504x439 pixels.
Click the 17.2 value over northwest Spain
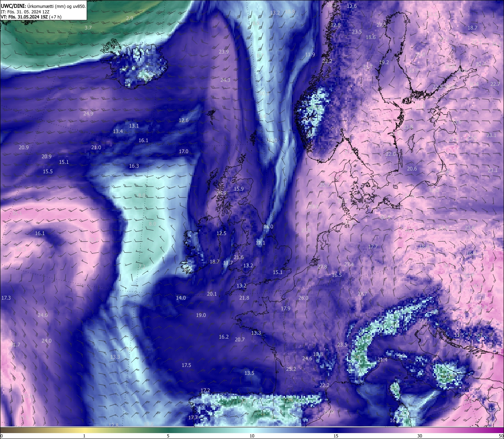[x=205, y=390]
